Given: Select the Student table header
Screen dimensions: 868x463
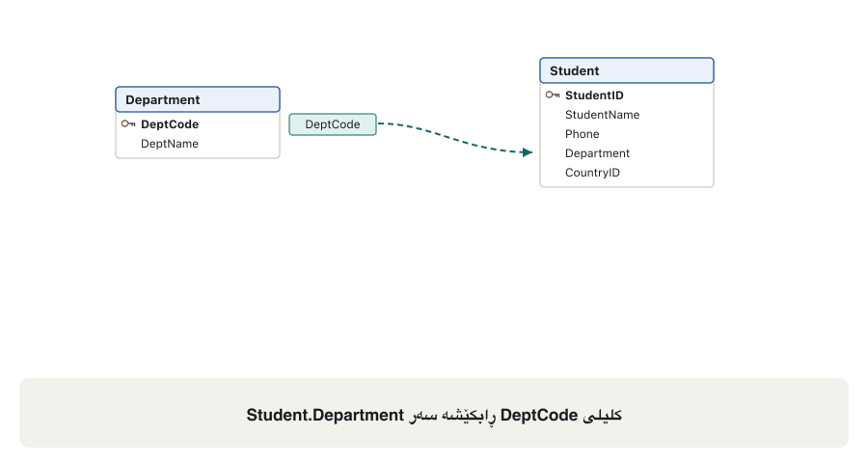Looking at the screenshot, I should click(627, 70).
